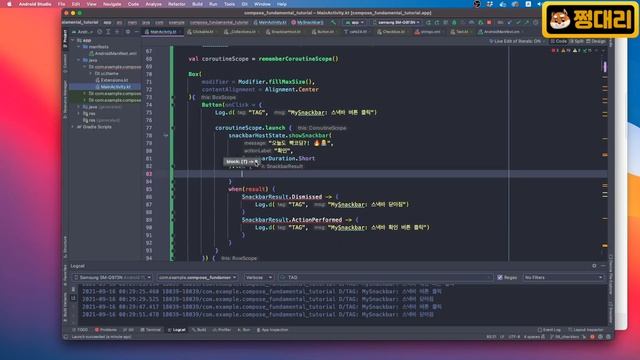
Task: Switch editor to Code view
Action: [558, 41]
